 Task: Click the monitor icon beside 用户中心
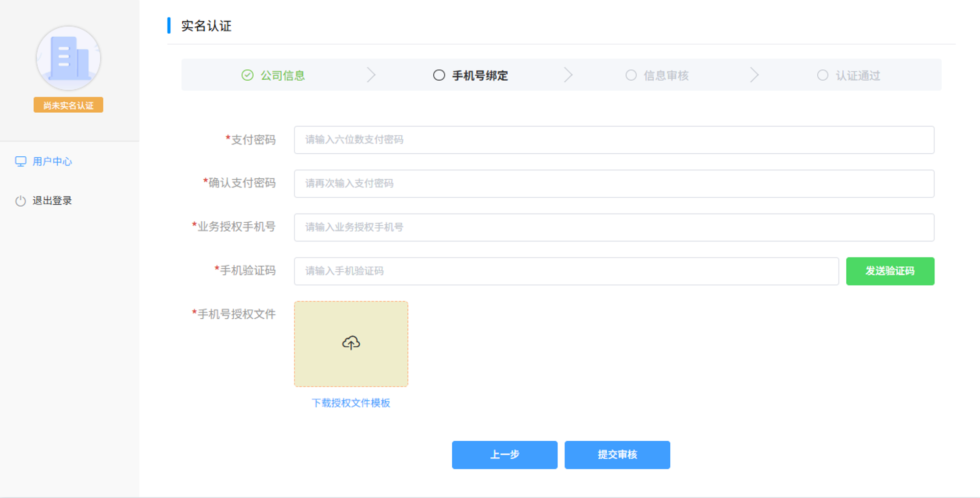point(21,162)
